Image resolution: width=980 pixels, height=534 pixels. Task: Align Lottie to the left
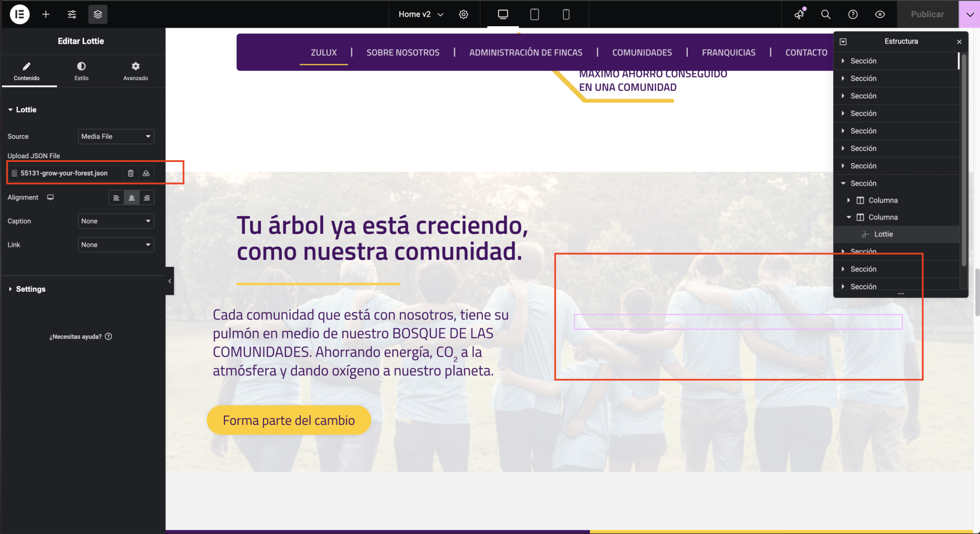click(116, 198)
